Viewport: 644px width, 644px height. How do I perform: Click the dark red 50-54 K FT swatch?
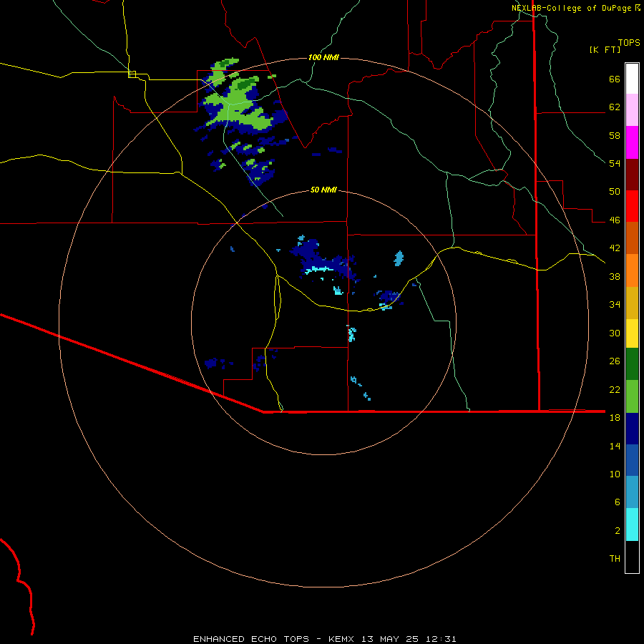tap(632, 175)
